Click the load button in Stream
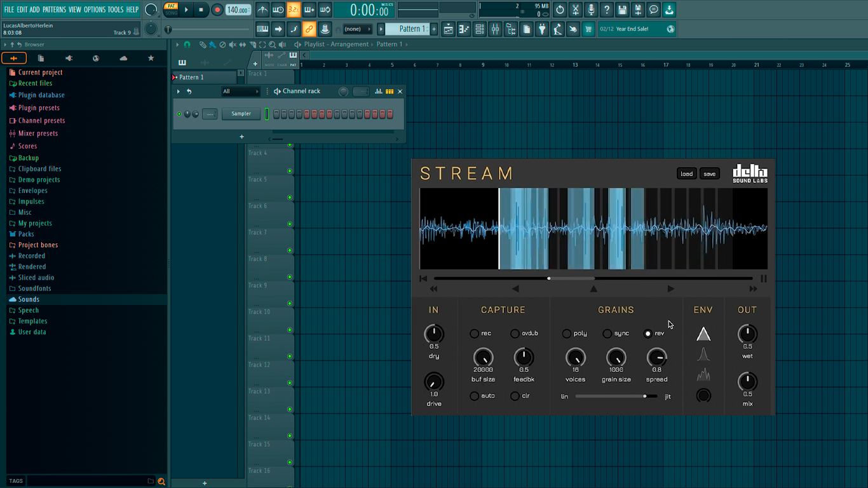The height and width of the screenshot is (488, 868). click(686, 174)
